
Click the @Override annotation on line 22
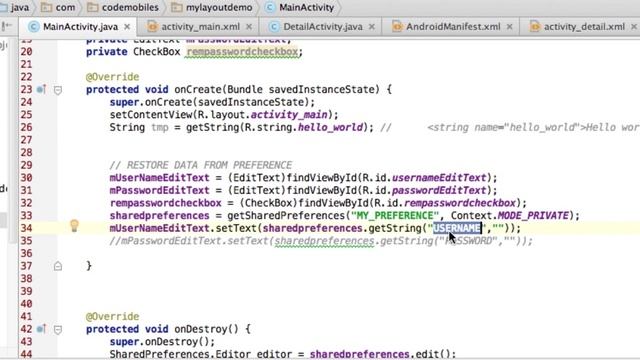[113, 77]
